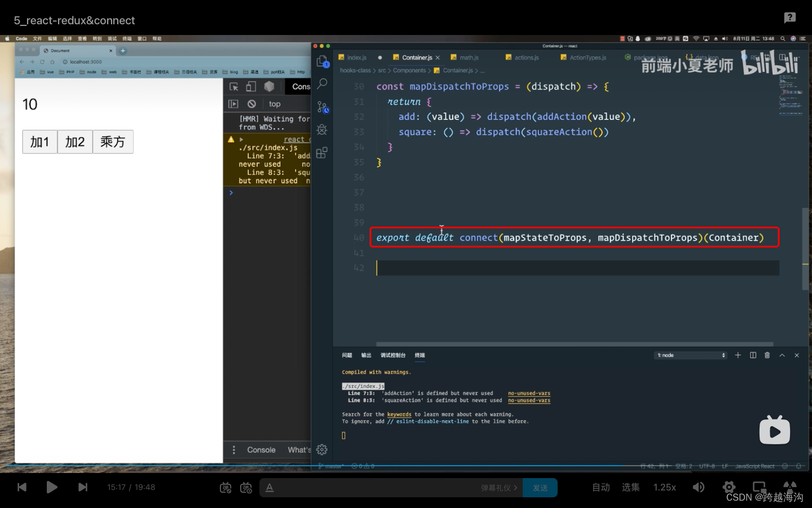Image resolution: width=812 pixels, height=508 pixels.
Task: Split the terminal
Action: 753,355
